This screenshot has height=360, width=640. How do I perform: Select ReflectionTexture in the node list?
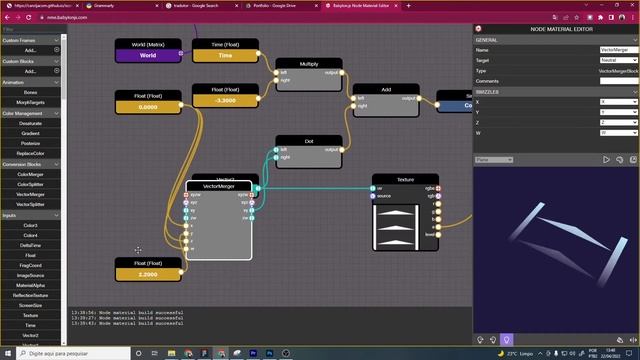pyautogui.click(x=31, y=296)
